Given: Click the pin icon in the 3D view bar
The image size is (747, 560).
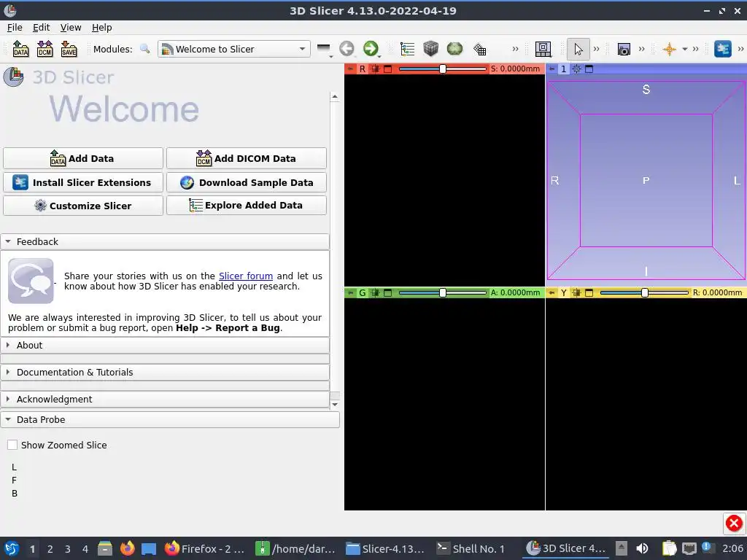Looking at the screenshot, I should 551,69.
